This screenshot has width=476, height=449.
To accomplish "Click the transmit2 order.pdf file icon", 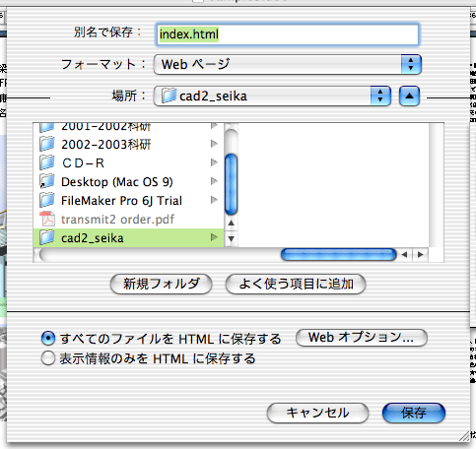I will point(47,220).
